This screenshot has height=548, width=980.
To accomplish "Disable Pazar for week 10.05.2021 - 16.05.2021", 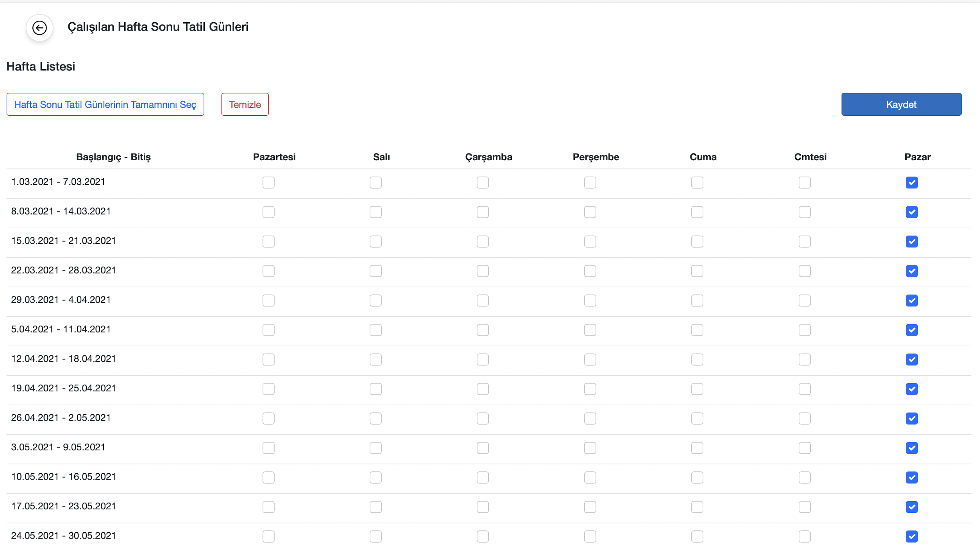I will click(911, 477).
